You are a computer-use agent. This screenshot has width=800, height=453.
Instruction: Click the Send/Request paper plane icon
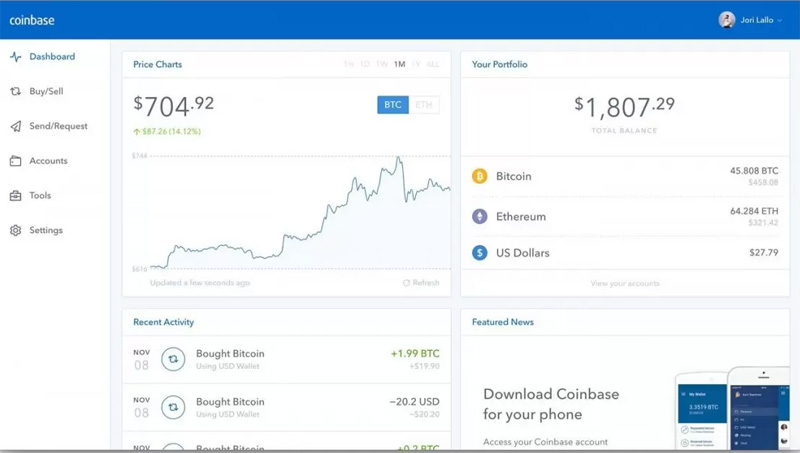point(16,126)
